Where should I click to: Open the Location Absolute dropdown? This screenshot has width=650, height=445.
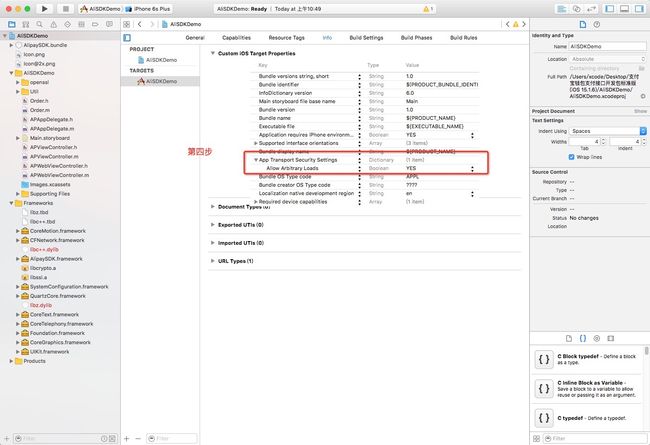(x=607, y=59)
